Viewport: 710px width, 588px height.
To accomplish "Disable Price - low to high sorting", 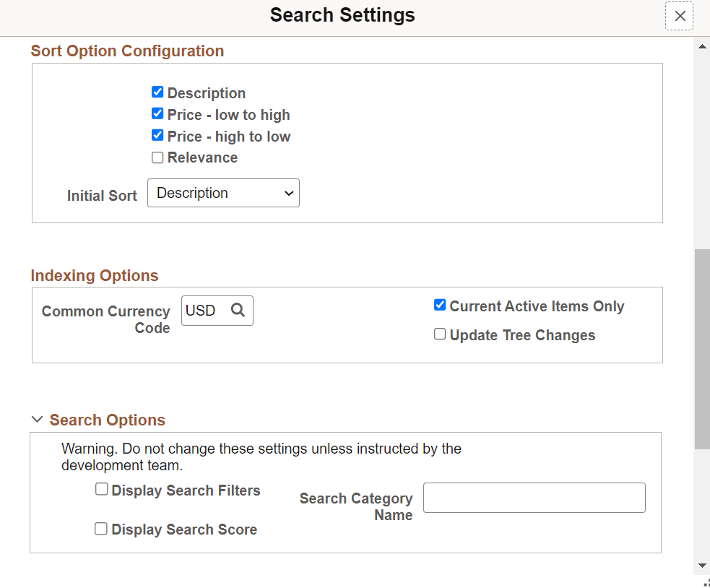I will pos(157,113).
